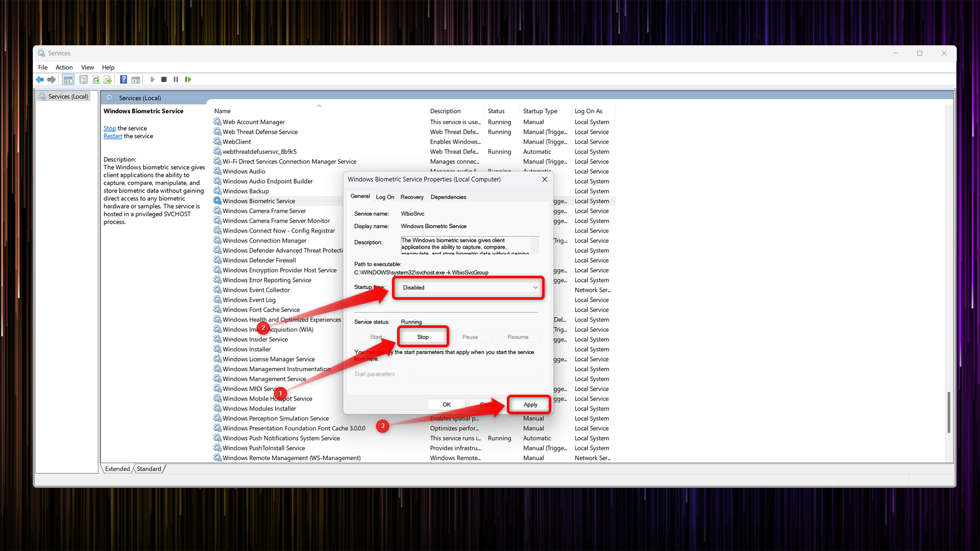Select Wi-Fi Direct Services Connection Manager Service
The image size is (980, 551).
pos(413,161)
